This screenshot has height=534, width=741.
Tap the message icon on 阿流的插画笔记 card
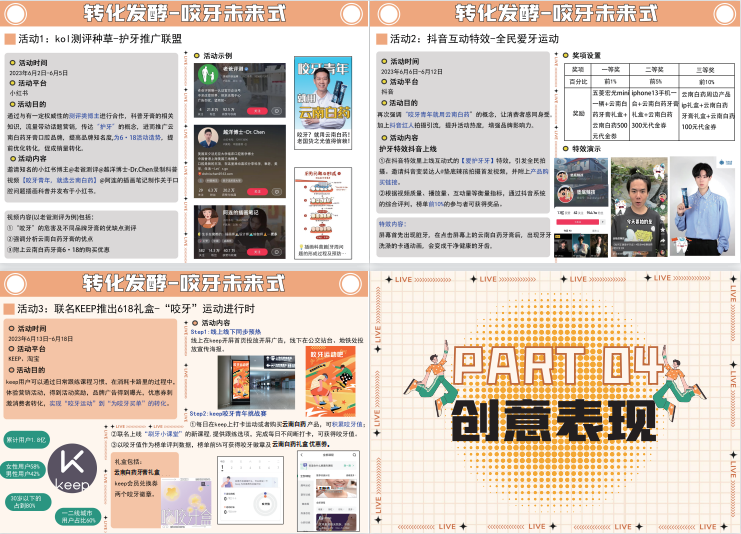click(x=277, y=251)
